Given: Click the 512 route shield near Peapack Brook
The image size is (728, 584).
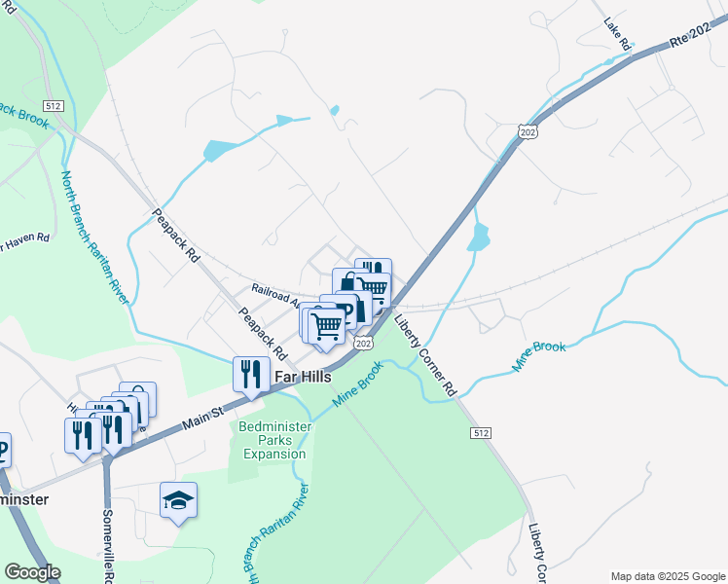Looking at the screenshot, I should [x=53, y=106].
